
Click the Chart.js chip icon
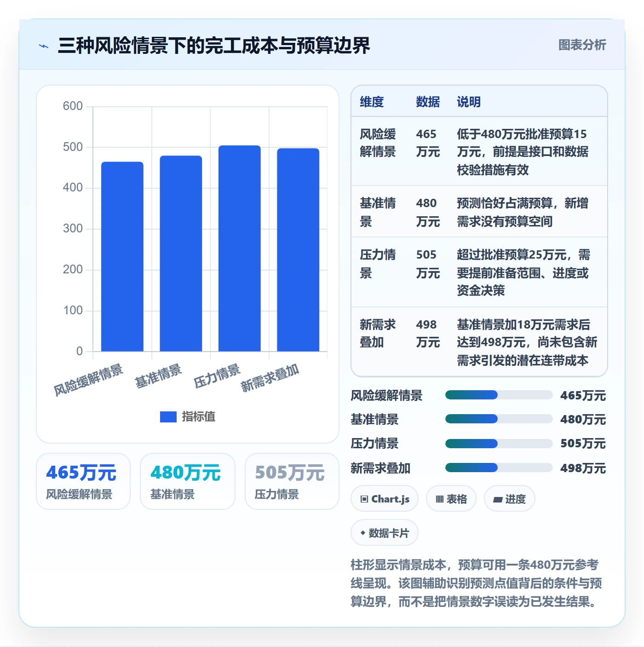[364, 499]
